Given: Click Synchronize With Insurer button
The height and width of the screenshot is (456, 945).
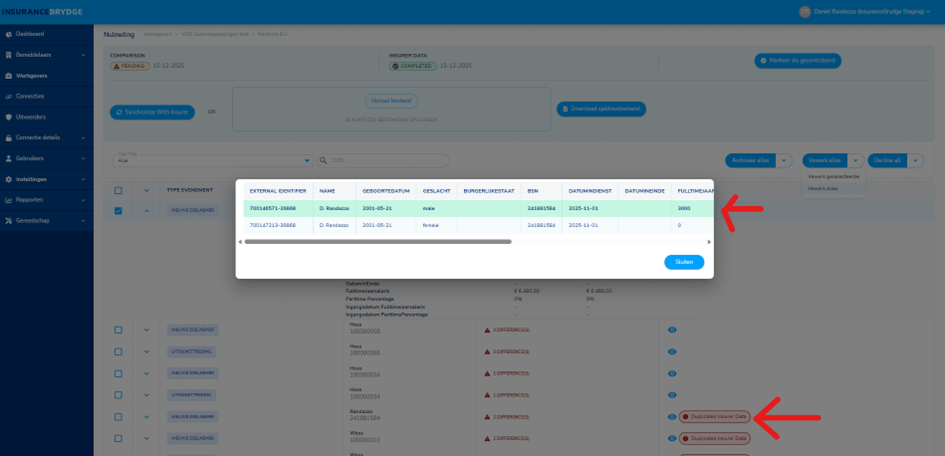Looking at the screenshot, I should 152,112.
